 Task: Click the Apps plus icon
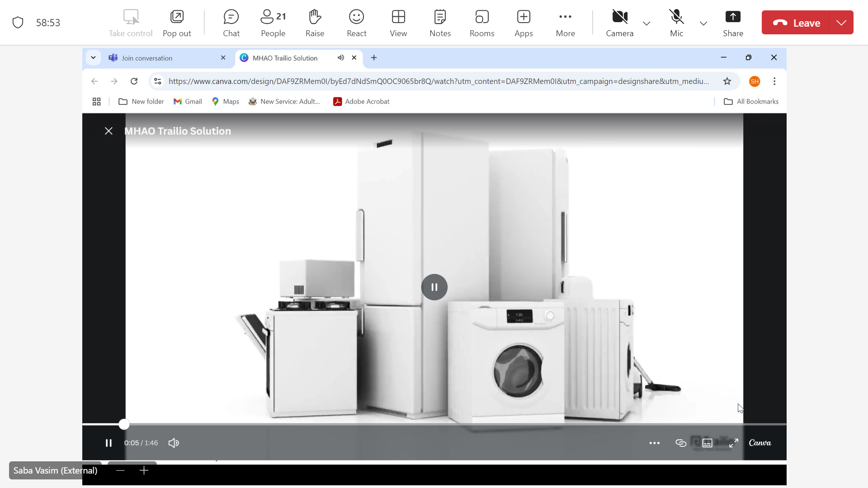click(x=524, y=17)
